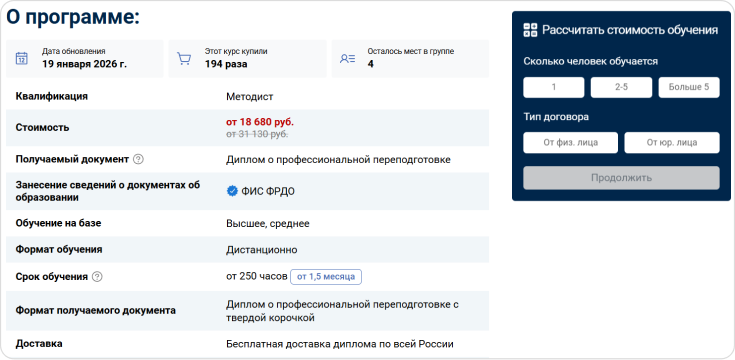Choose От юр. лица contract type

(672, 142)
